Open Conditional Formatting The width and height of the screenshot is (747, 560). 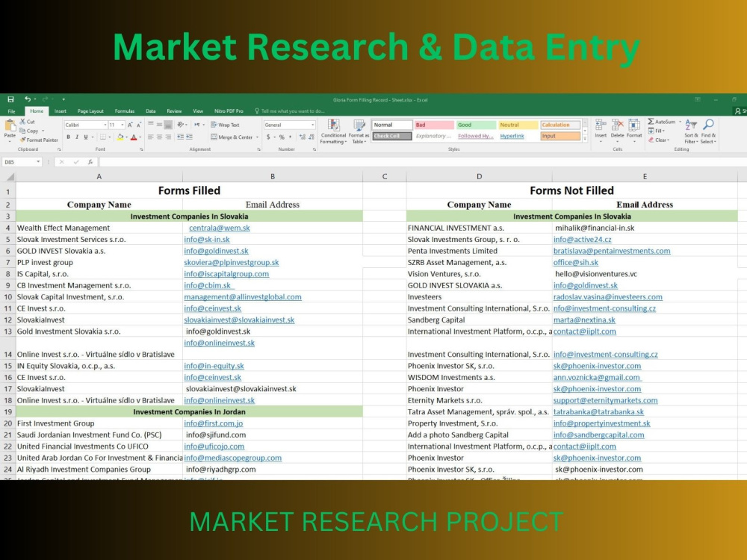[x=333, y=132]
